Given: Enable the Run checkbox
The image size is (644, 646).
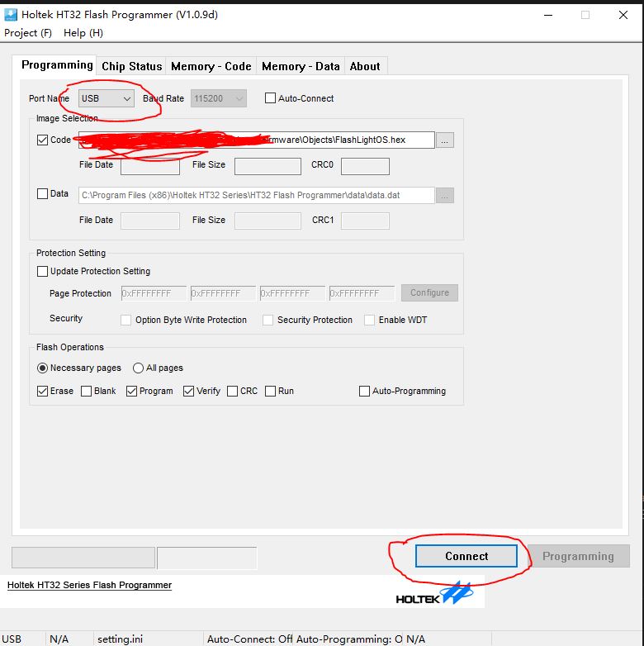Looking at the screenshot, I should (x=270, y=391).
